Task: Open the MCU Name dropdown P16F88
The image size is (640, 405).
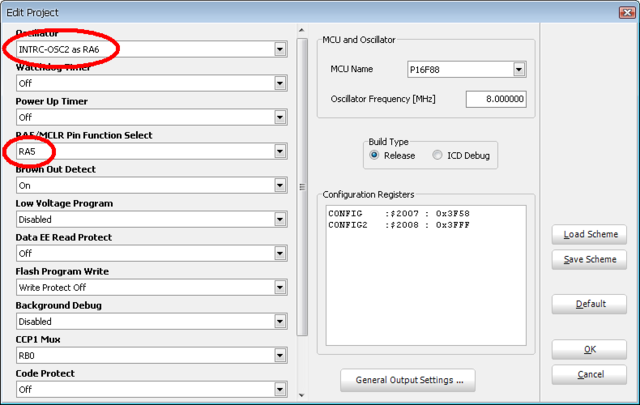Action: tap(467, 69)
